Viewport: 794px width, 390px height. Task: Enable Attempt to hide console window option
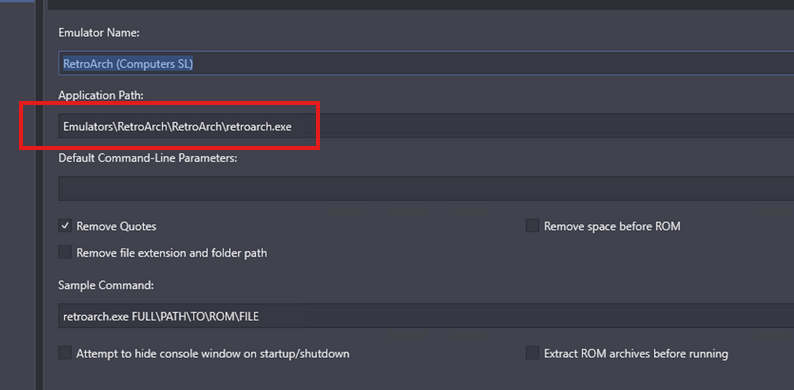click(65, 353)
